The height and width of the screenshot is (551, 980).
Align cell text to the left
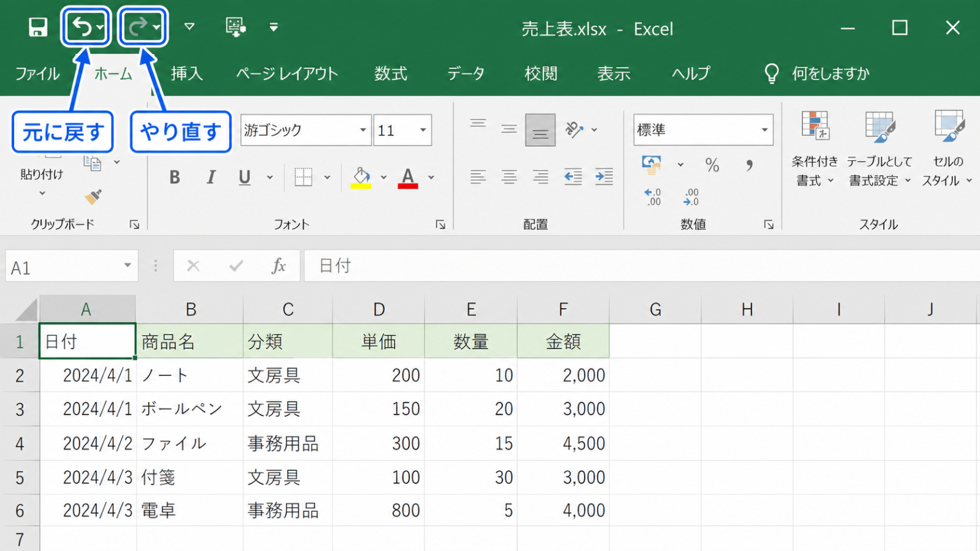pos(478,178)
